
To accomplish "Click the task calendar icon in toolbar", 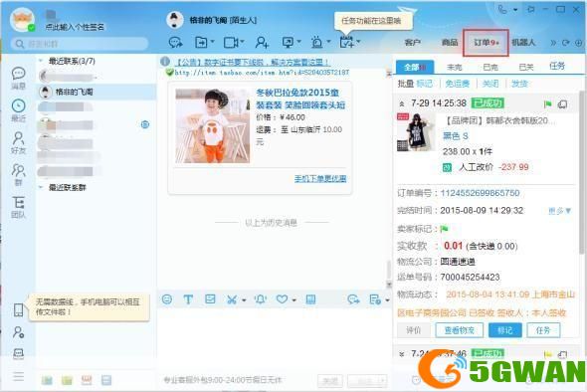I will click(x=346, y=42).
